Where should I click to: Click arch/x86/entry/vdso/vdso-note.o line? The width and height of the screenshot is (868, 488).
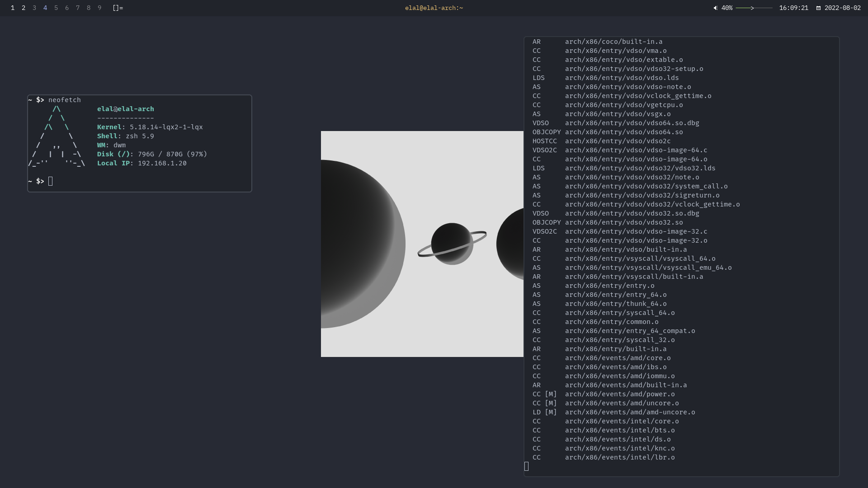(x=612, y=87)
